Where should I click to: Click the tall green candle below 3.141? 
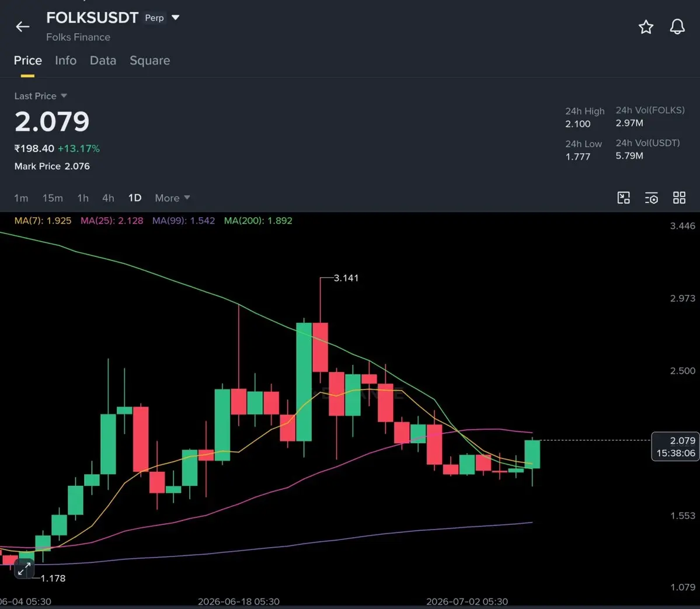click(x=304, y=382)
